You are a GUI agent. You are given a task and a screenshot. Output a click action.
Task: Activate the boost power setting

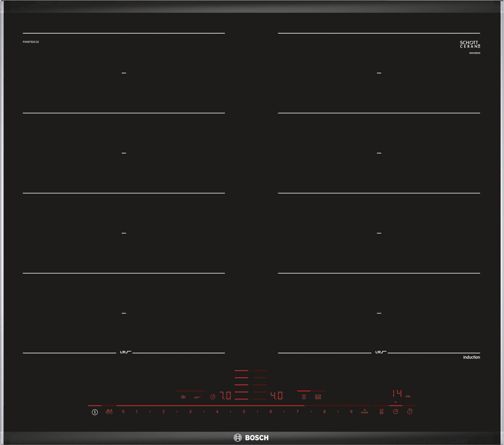pos(364,411)
